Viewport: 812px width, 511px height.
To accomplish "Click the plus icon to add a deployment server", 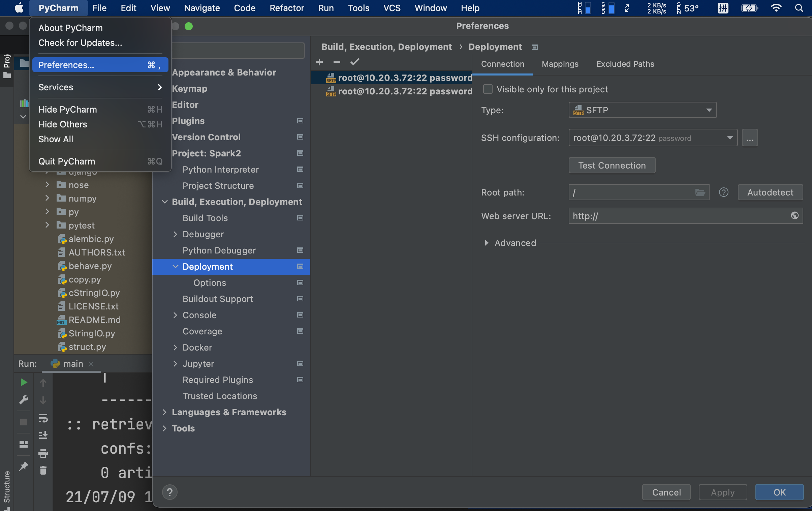I will pos(319,62).
